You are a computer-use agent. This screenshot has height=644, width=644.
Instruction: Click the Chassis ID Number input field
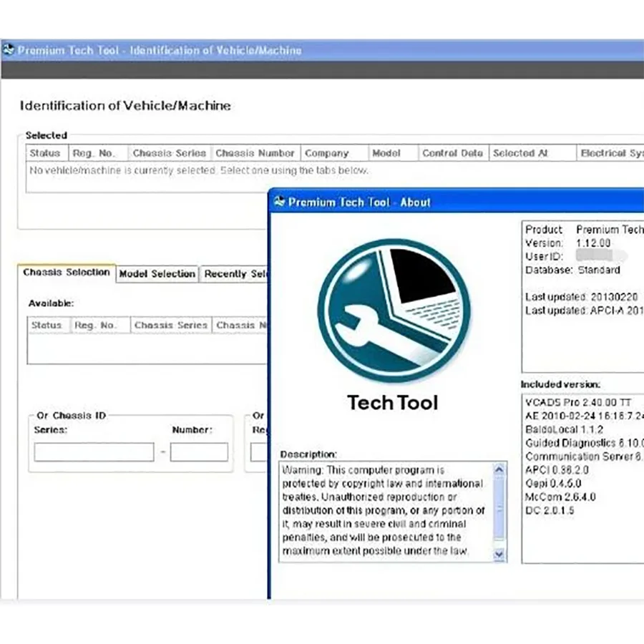pos(199,452)
